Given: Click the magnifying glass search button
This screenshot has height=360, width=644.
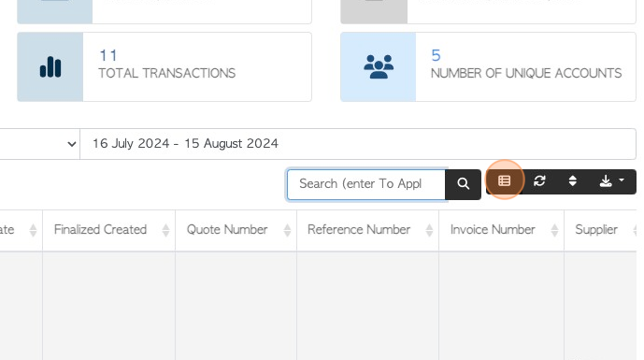Looking at the screenshot, I should click(x=463, y=184).
